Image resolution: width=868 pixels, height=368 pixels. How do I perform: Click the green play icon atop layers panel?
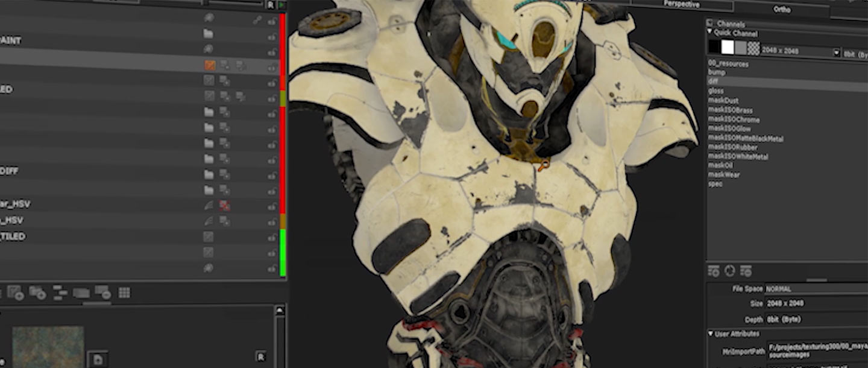pyautogui.click(x=281, y=5)
